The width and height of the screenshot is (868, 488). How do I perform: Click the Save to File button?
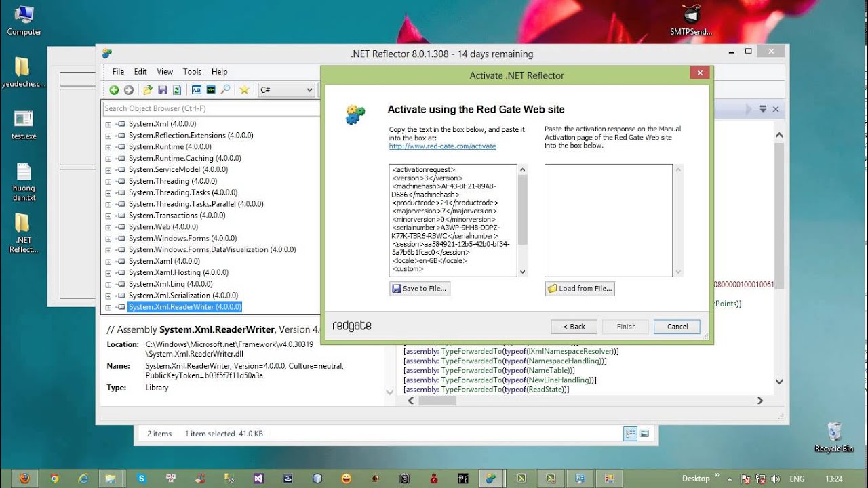420,289
